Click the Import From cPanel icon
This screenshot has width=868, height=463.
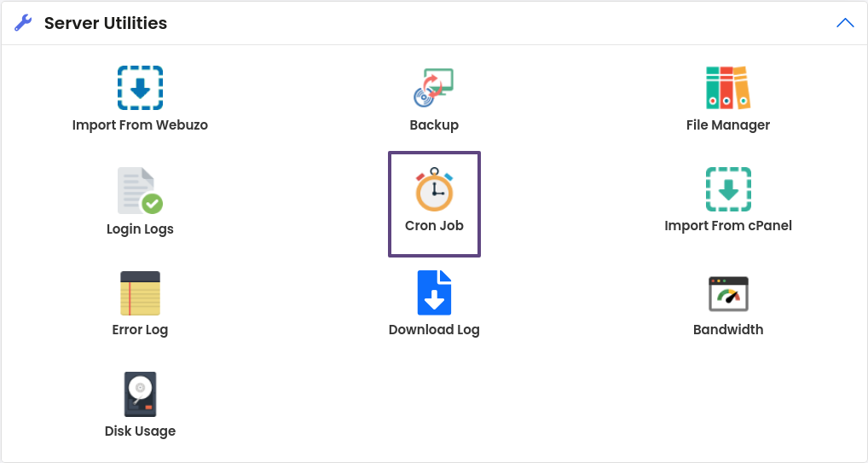tap(727, 189)
